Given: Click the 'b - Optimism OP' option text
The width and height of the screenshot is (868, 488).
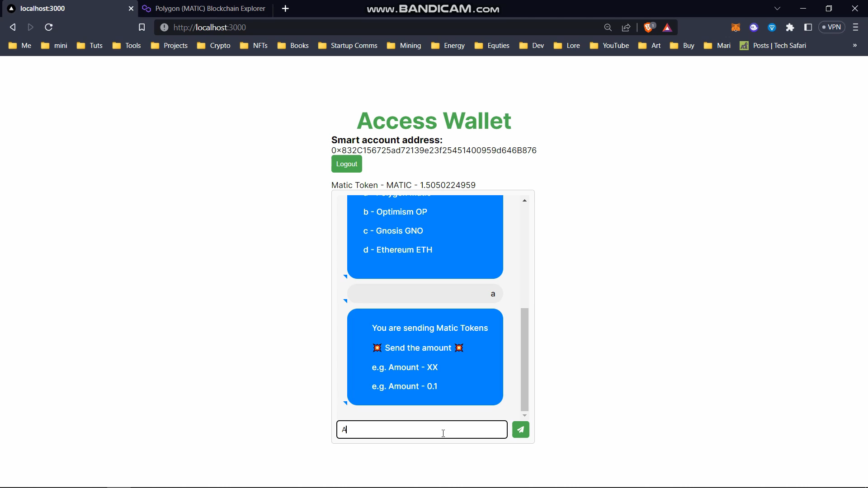Looking at the screenshot, I should click(x=395, y=212).
